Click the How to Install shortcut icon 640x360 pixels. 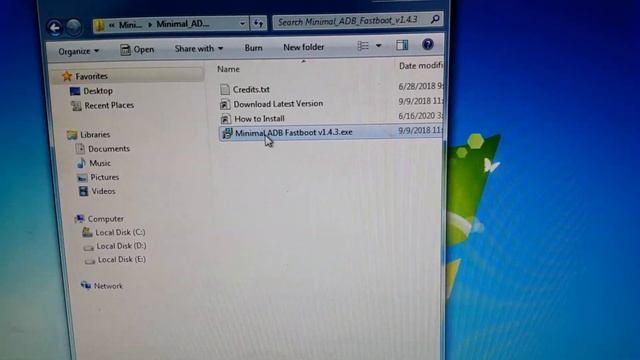[x=226, y=119]
